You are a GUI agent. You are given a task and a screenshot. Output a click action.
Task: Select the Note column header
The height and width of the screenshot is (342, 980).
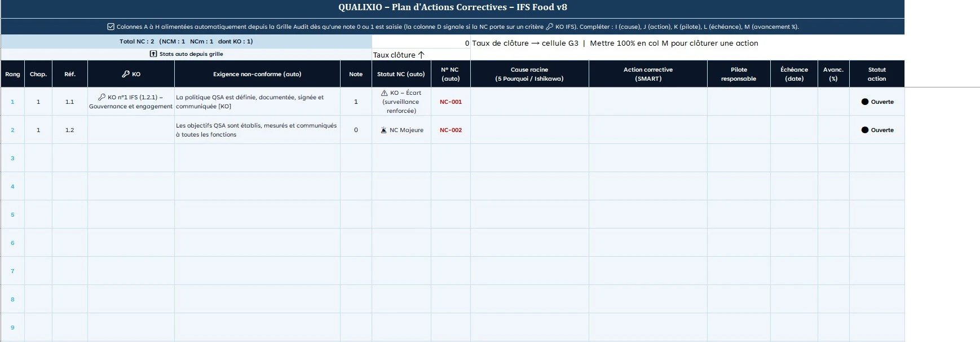pyautogui.click(x=356, y=74)
